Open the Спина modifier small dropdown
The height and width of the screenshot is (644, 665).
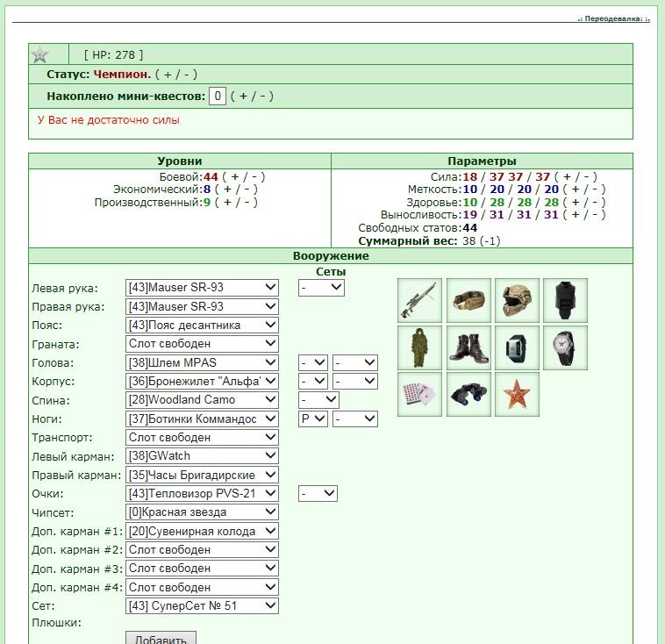pyautogui.click(x=318, y=399)
